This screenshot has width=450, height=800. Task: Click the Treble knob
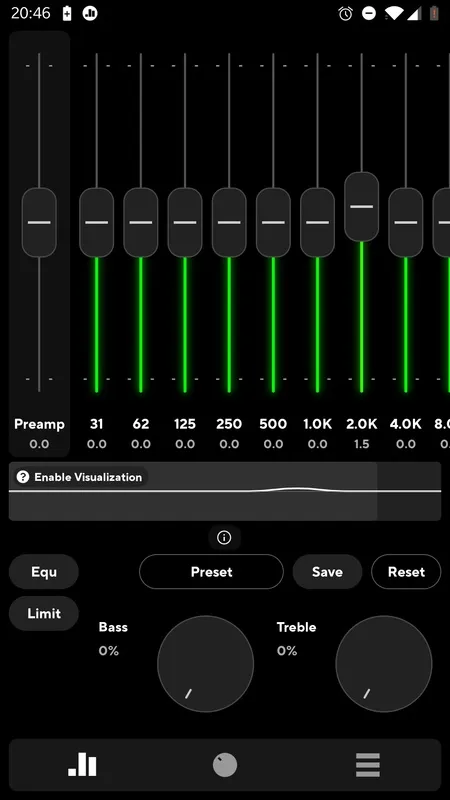tap(384, 663)
